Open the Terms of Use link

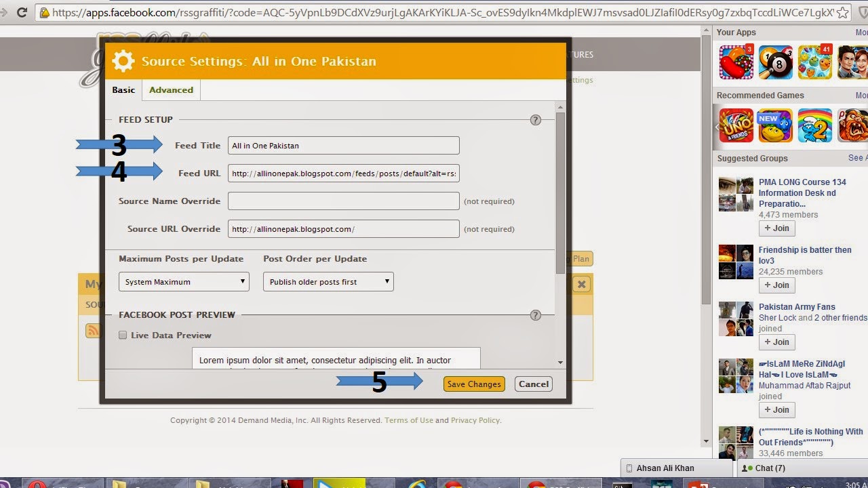409,420
